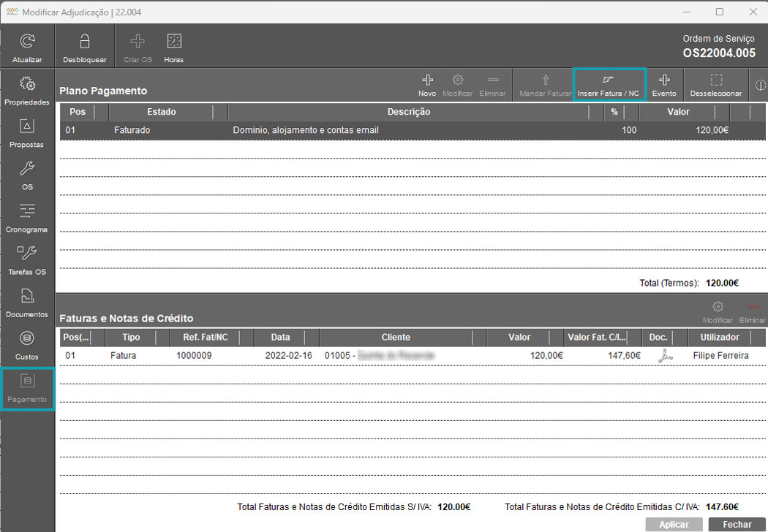768x532 pixels.
Task: Sort by the Pos column header
Action: pyautogui.click(x=78, y=112)
